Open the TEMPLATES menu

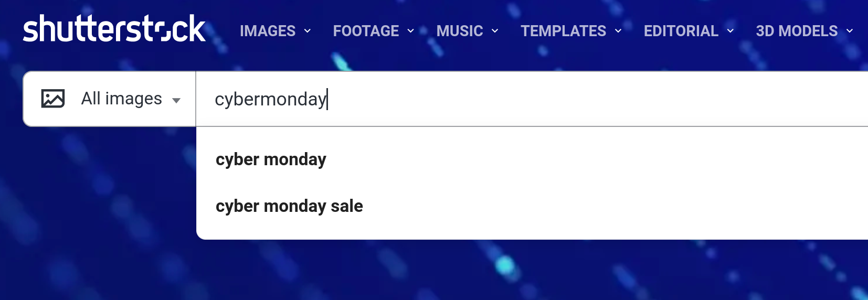(563, 31)
